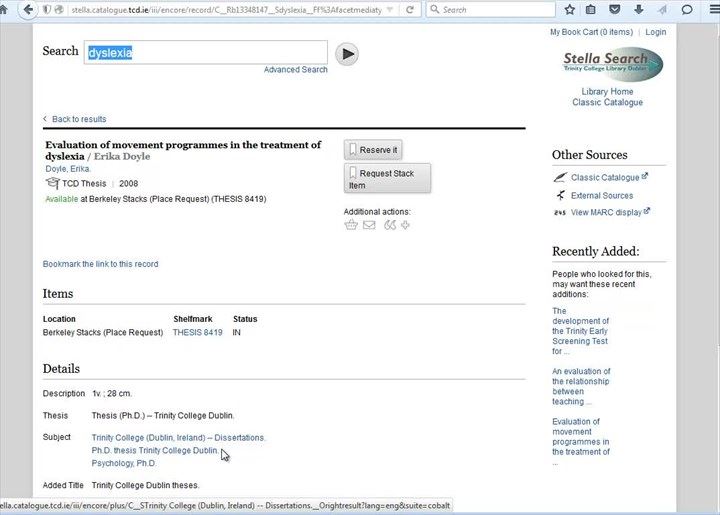Open View MARC display link
The image size is (720, 515).
pos(606,212)
